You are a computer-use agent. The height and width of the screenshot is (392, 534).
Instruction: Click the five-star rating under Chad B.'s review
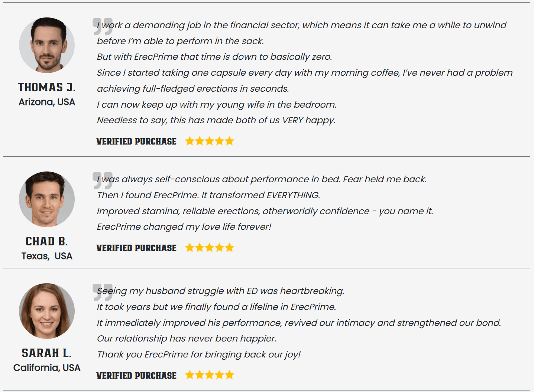pyautogui.click(x=210, y=248)
